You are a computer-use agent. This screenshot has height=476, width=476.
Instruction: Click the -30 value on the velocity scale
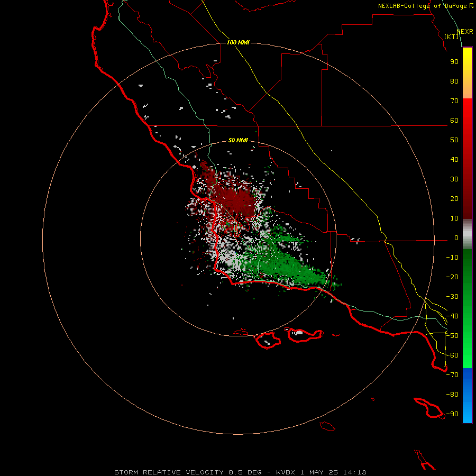452,297
